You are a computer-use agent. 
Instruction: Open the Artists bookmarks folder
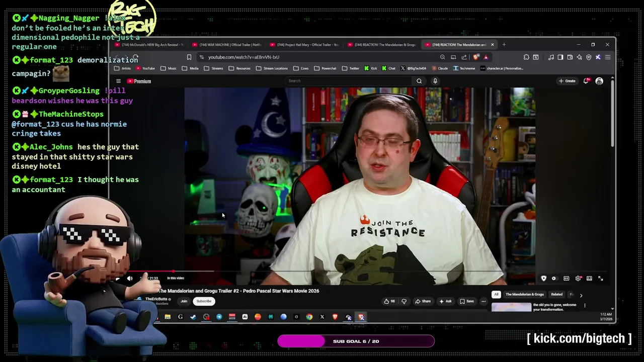(123, 68)
